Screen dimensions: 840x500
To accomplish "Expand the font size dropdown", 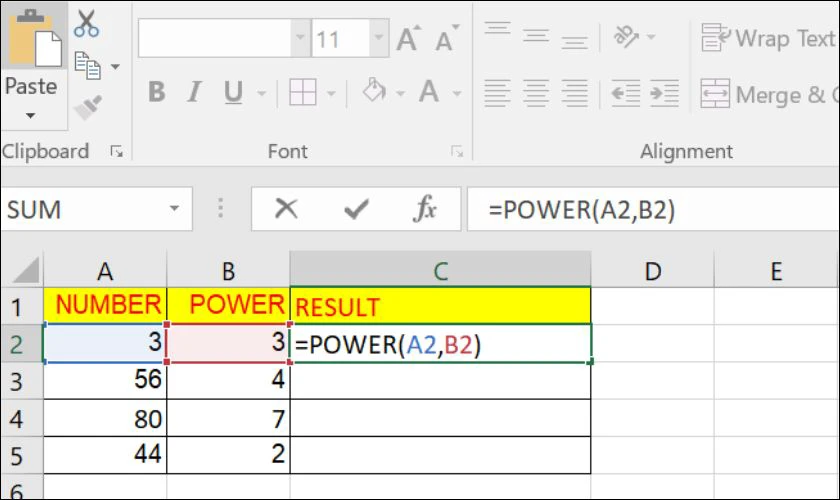I will 379,38.
